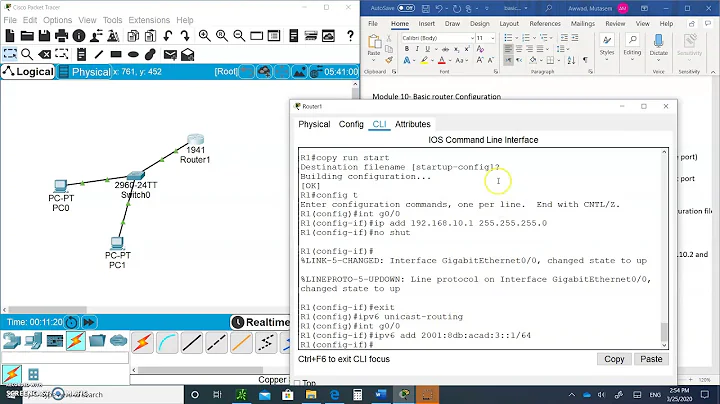Click in the IOS CLI terminal area
The image size is (720, 404).
(480, 248)
